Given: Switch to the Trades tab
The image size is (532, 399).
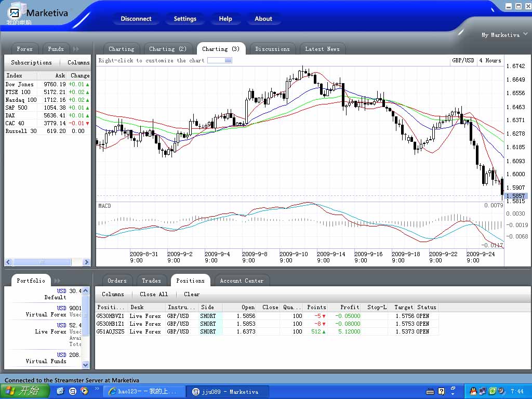Looking at the screenshot, I should pyautogui.click(x=151, y=281).
